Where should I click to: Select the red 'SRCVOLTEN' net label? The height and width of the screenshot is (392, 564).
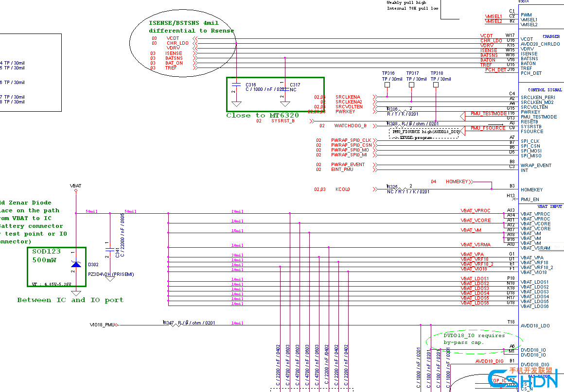(349, 107)
